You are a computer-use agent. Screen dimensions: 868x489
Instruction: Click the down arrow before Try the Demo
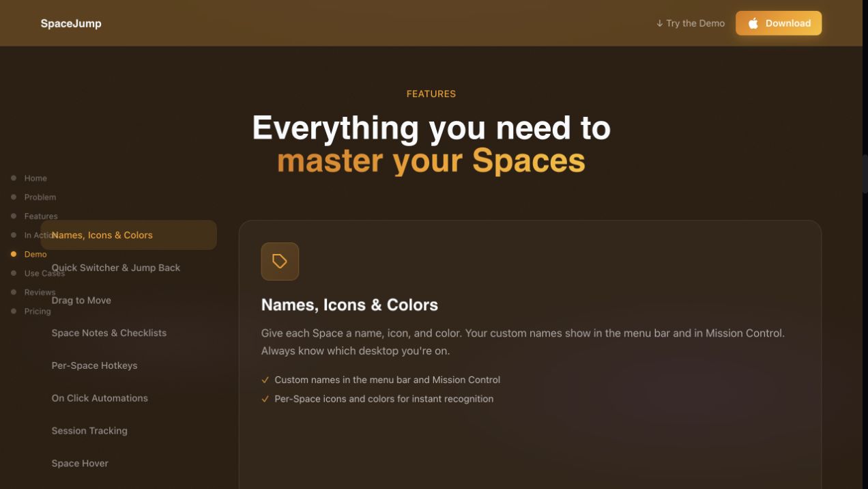[659, 23]
